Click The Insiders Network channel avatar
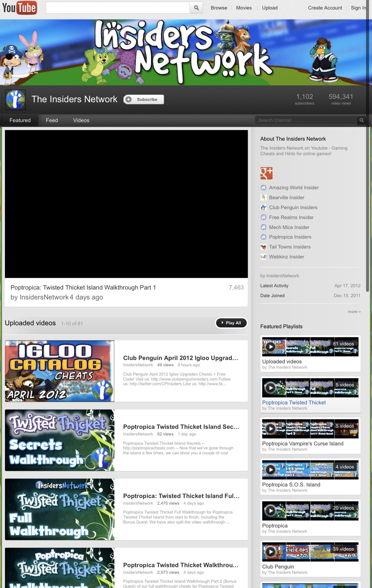The height and width of the screenshot is (588, 372). click(15, 100)
